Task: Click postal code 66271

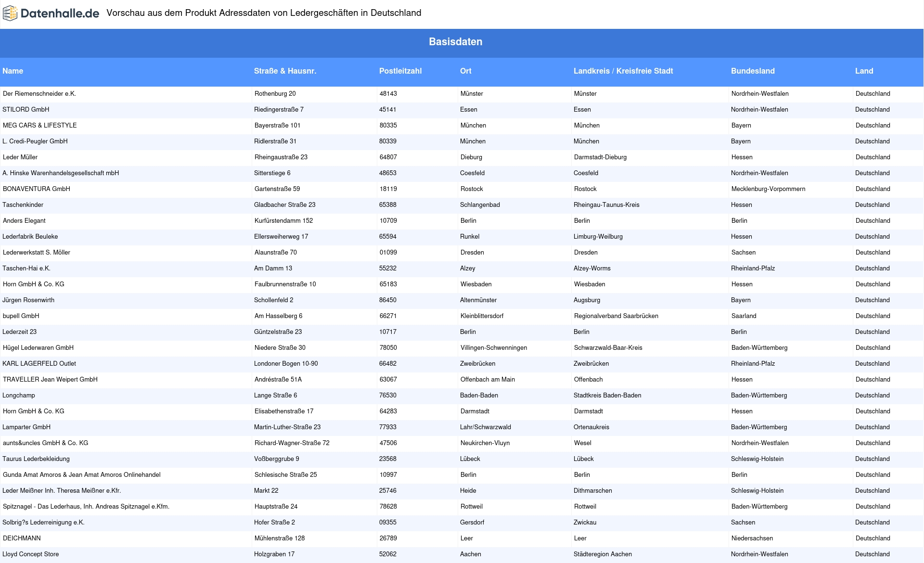Action: tap(388, 316)
